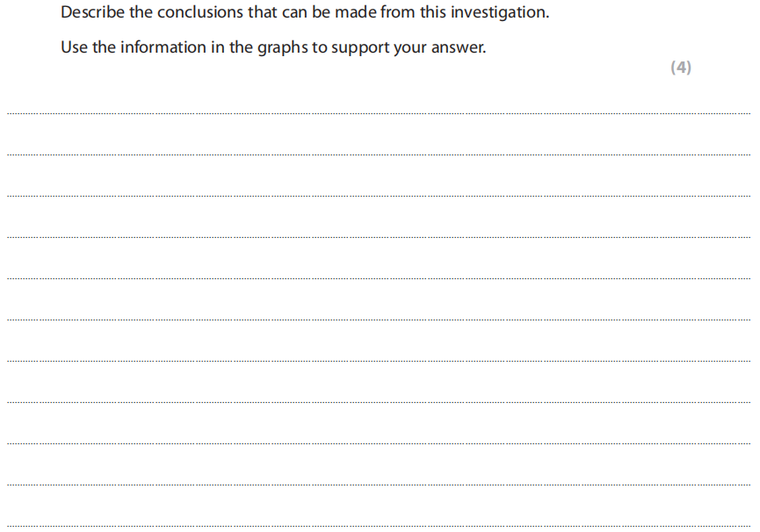Click the words "support your answer"

click(x=409, y=47)
